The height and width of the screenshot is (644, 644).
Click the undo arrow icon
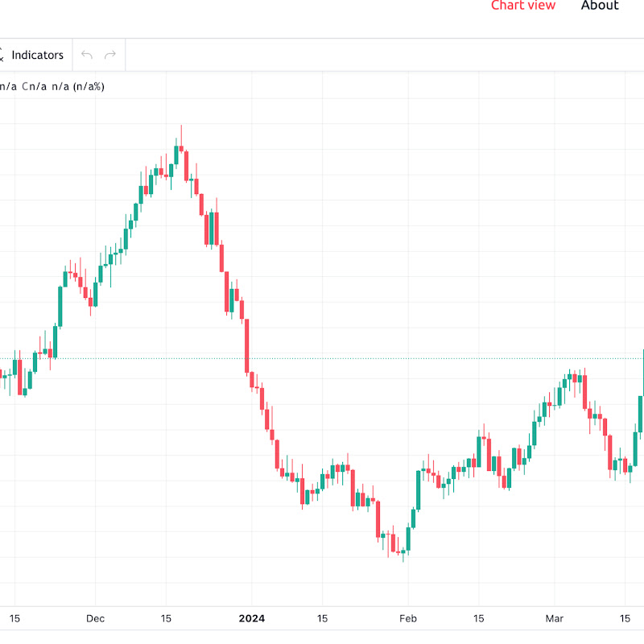pyautogui.click(x=87, y=55)
